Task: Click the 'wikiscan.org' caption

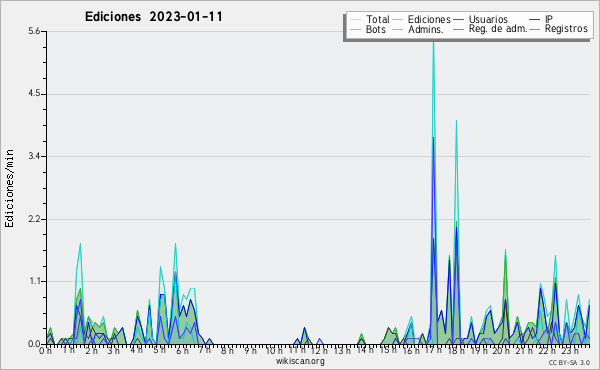Action: (x=300, y=361)
